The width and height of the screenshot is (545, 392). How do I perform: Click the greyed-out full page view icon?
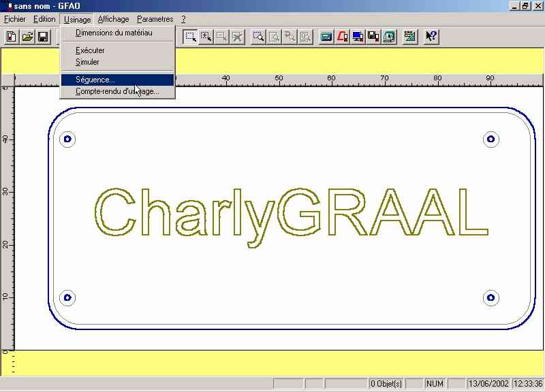pyautogui.click(x=305, y=37)
